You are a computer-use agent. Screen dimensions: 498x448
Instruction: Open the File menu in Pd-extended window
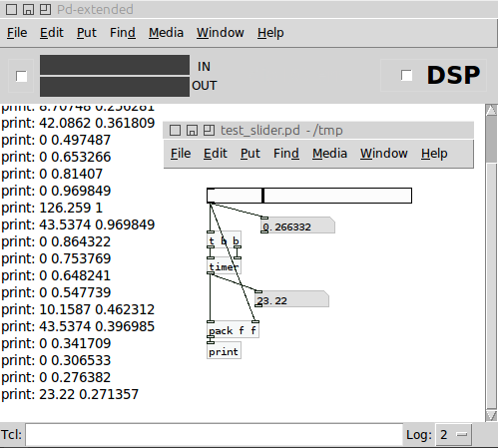pos(17,33)
